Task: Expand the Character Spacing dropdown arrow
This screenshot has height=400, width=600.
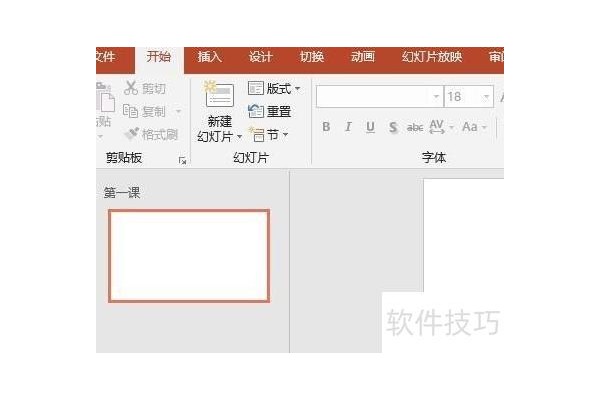Action: [452, 127]
